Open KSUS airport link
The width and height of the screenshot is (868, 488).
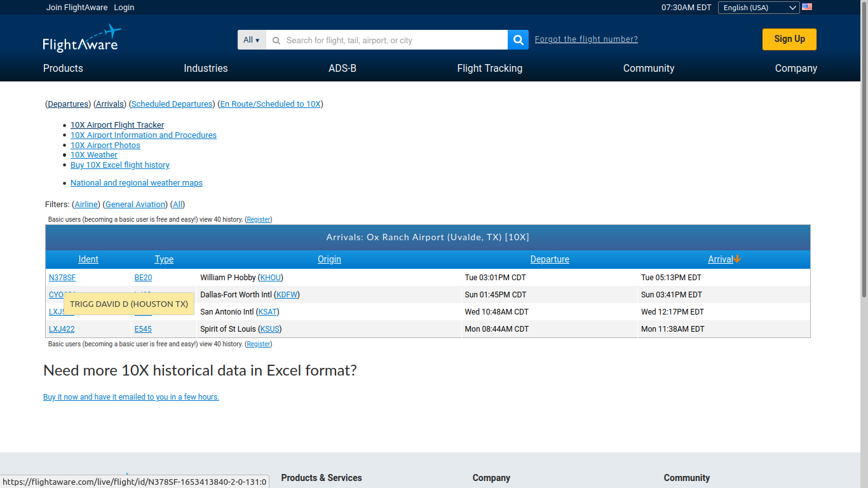(x=270, y=329)
